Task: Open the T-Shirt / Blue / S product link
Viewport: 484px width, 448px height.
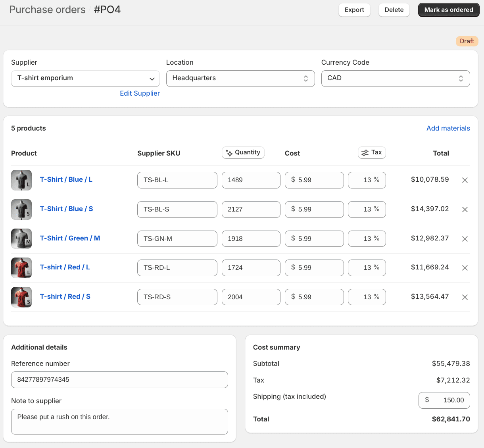Action: [67, 209]
